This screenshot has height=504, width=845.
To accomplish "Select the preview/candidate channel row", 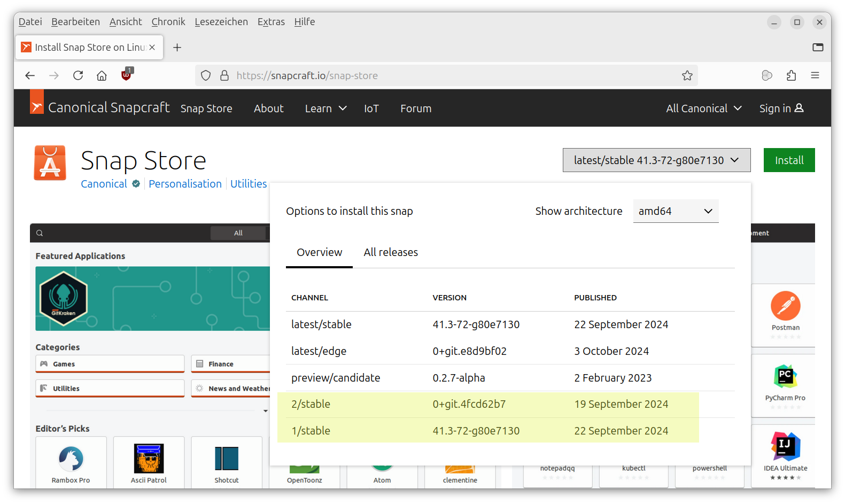I will (510, 378).
